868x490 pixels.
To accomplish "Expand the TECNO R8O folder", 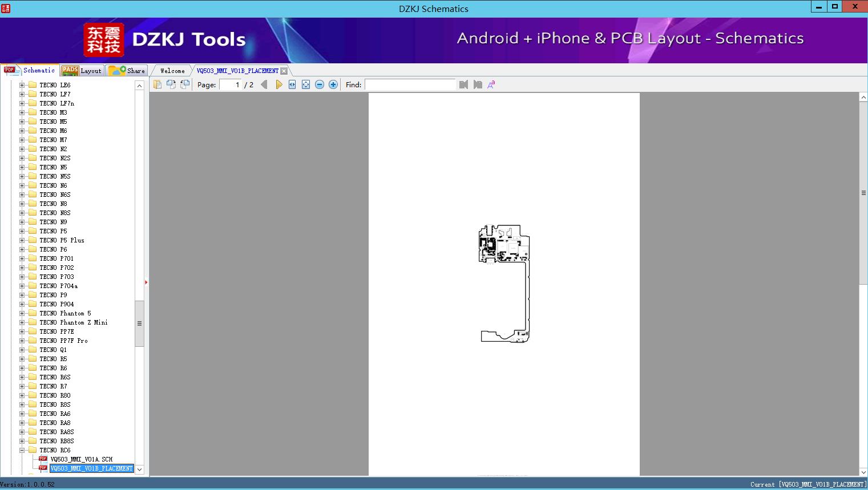I will pos(22,395).
